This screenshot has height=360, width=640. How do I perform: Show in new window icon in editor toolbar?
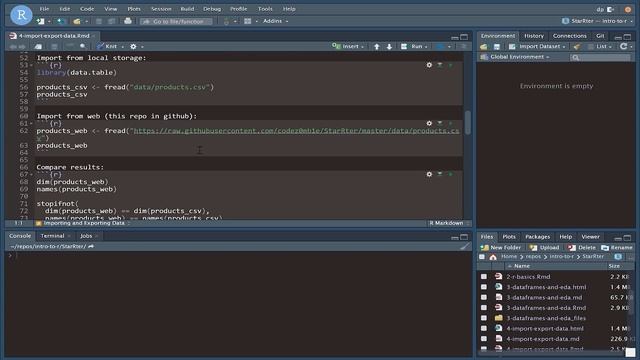click(x=38, y=47)
